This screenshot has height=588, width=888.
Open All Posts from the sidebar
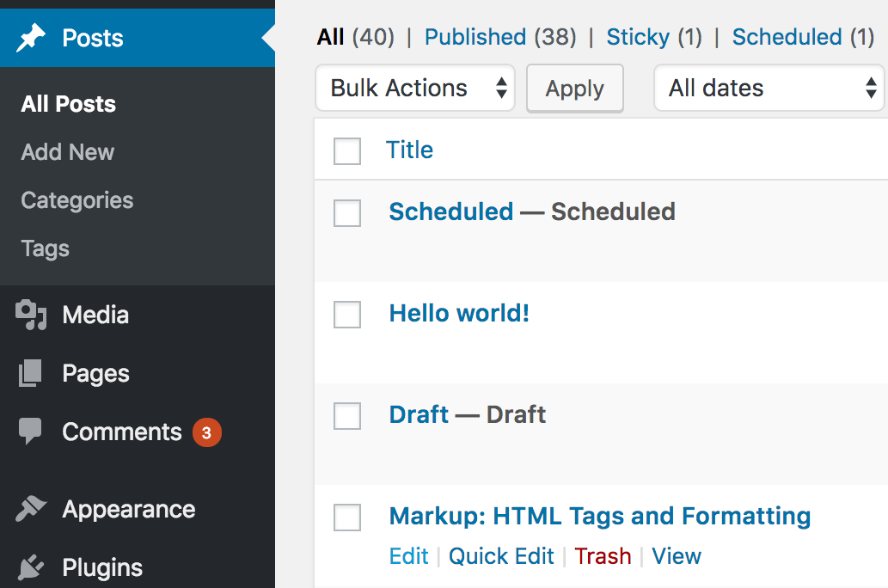[68, 103]
